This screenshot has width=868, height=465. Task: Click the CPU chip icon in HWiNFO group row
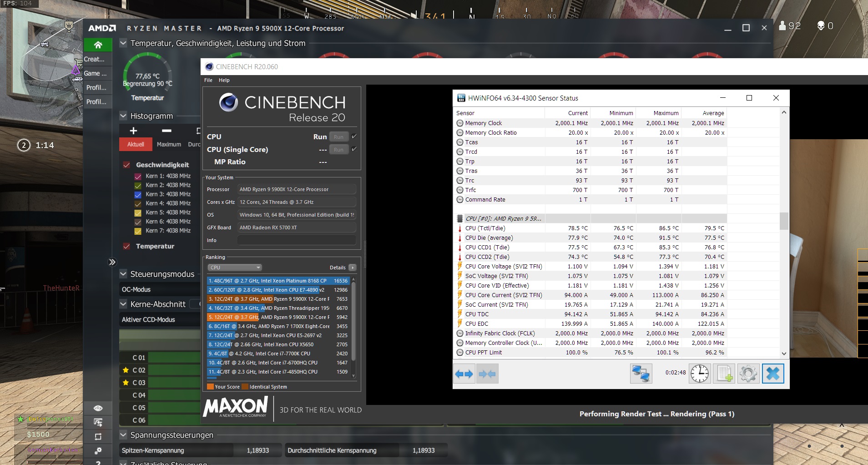[x=460, y=219]
